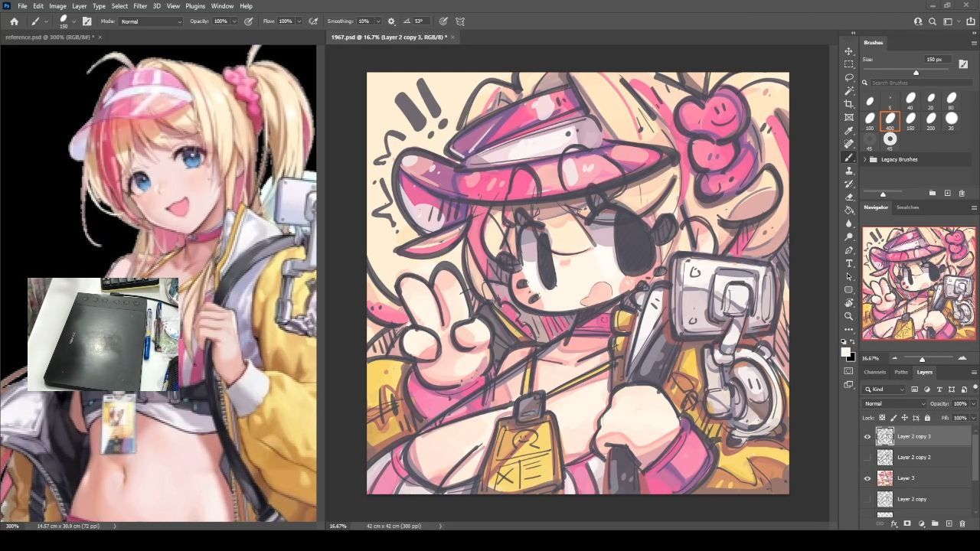Select the Crop tool
This screenshot has width=980, height=551.
point(848,104)
